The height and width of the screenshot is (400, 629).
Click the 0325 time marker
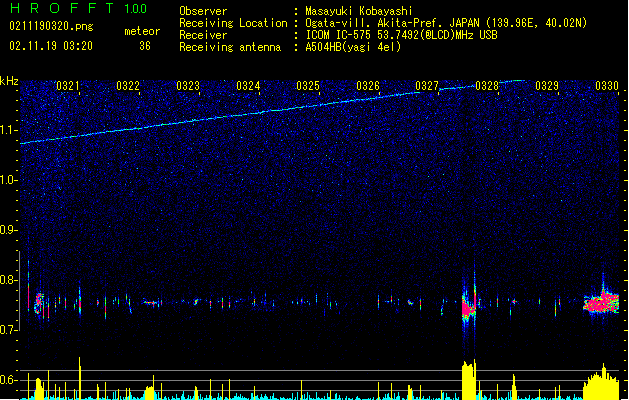(x=308, y=86)
